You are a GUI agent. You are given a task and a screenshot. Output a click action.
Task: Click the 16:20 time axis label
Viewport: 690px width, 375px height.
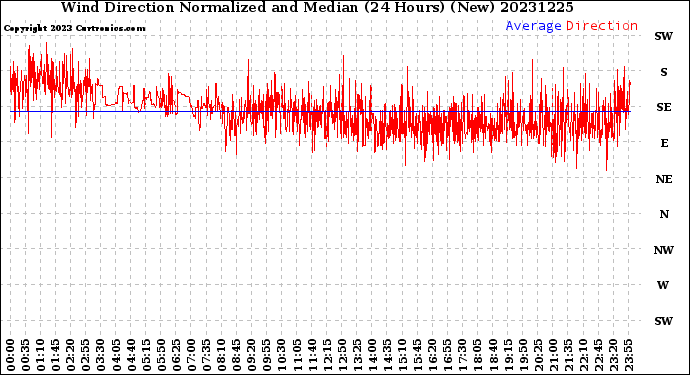click(x=432, y=355)
